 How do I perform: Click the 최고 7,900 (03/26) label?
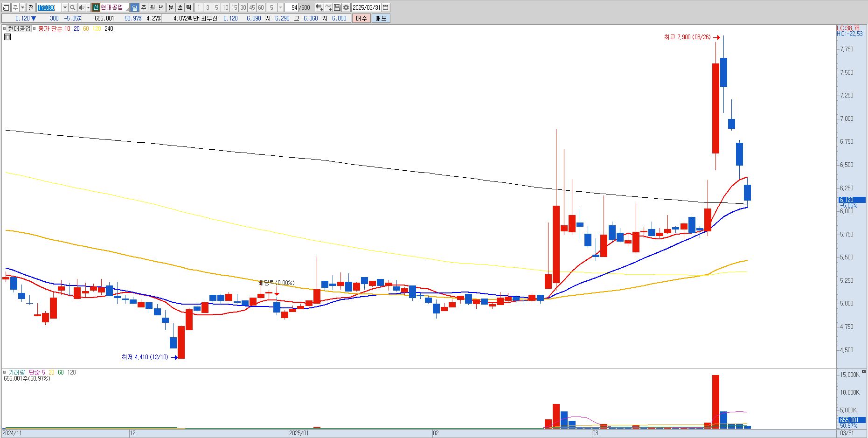[687, 37]
